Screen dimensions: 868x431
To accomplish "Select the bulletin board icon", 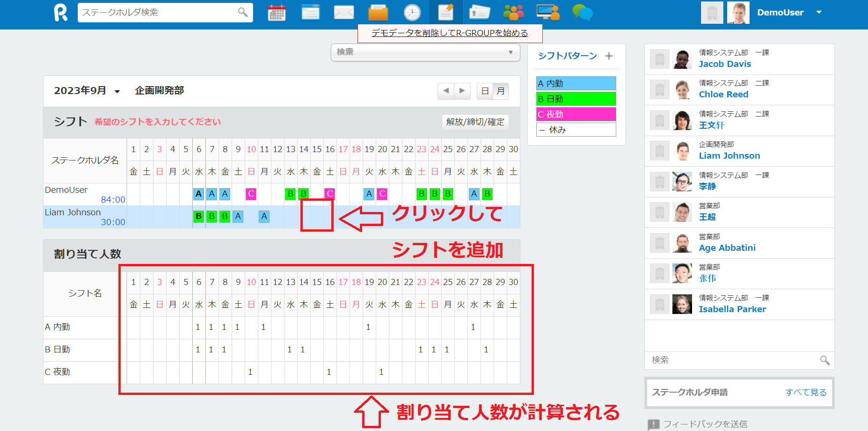I will point(311,13).
